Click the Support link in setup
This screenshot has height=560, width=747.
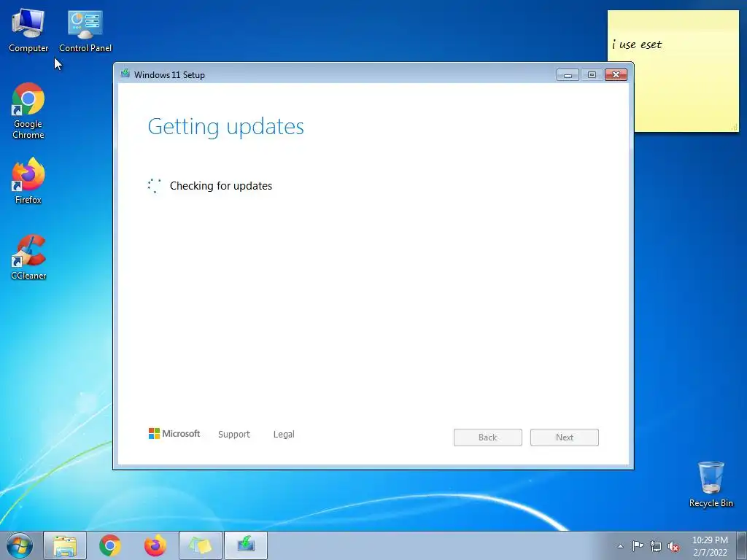234,435
